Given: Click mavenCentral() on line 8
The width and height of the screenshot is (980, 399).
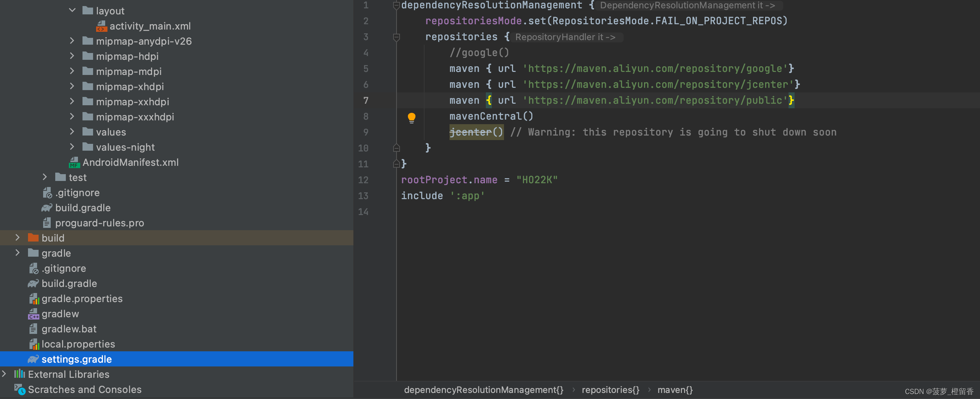Looking at the screenshot, I should (491, 116).
